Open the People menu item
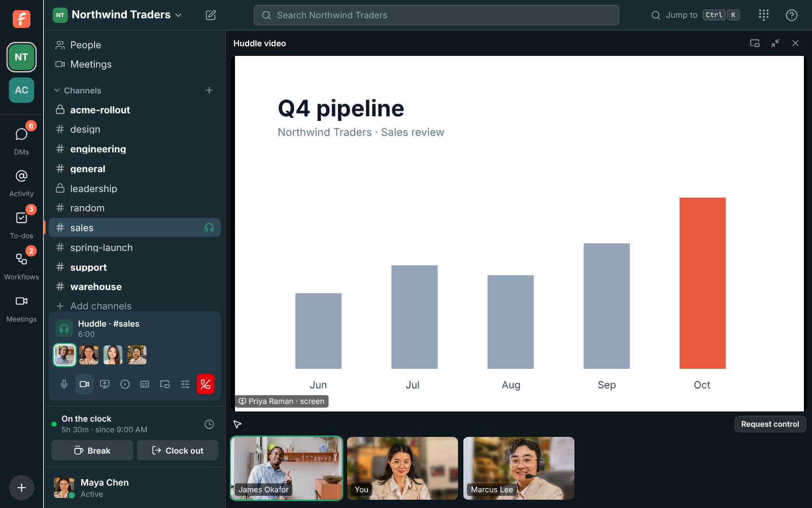Image resolution: width=812 pixels, height=508 pixels. [134, 45]
